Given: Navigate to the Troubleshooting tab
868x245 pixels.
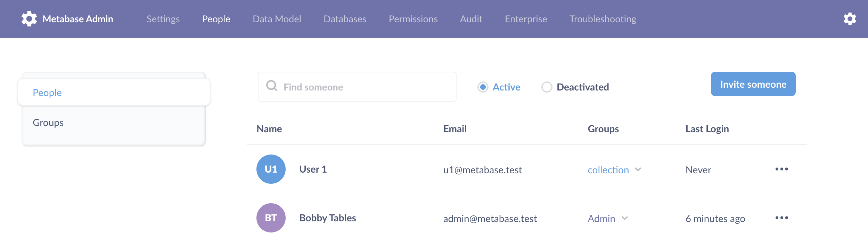Looking at the screenshot, I should coord(603,19).
